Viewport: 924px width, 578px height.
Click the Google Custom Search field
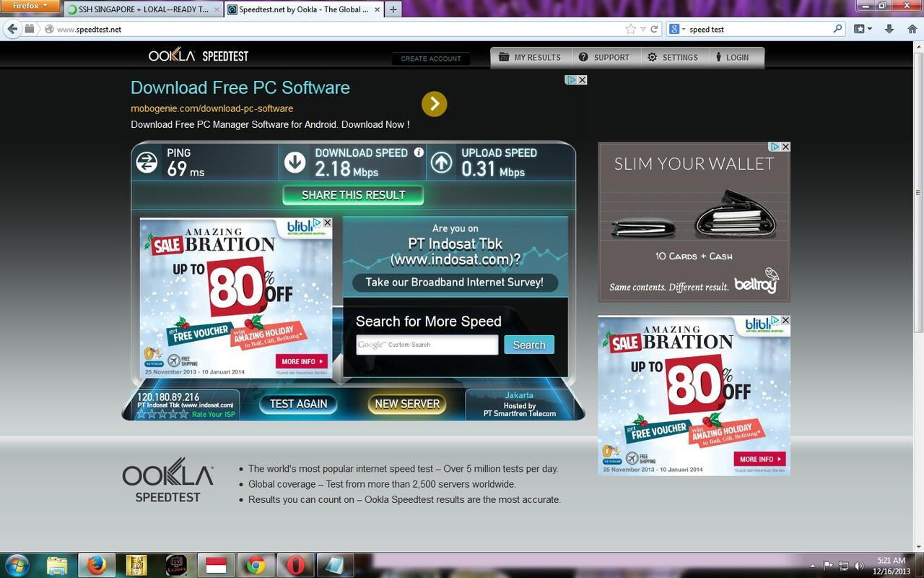tap(427, 345)
